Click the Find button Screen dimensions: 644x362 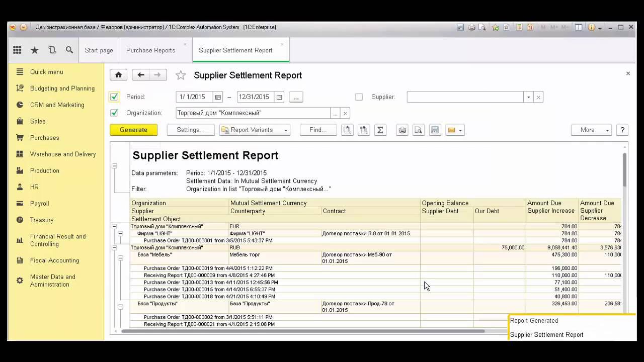click(x=318, y=130)
